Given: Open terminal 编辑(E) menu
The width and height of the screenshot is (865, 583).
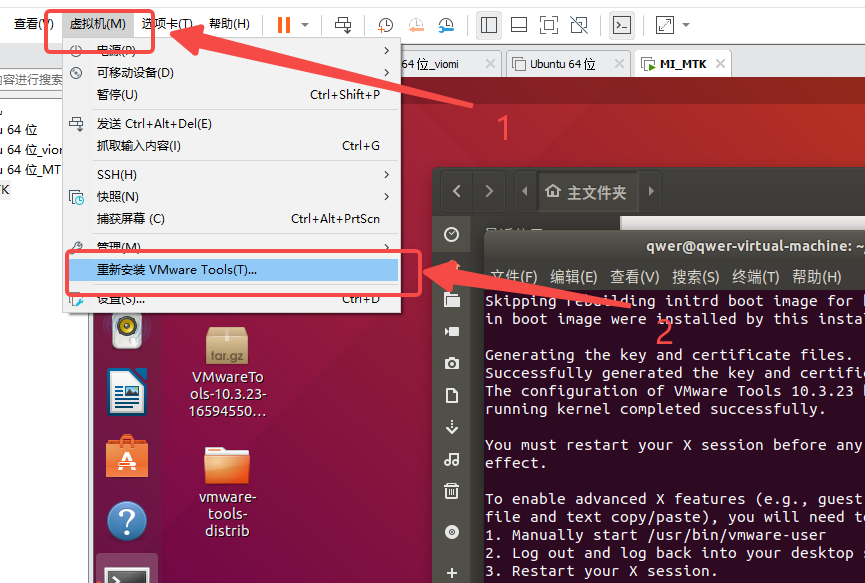Looking at the screenshot, I should pos(574,276).
